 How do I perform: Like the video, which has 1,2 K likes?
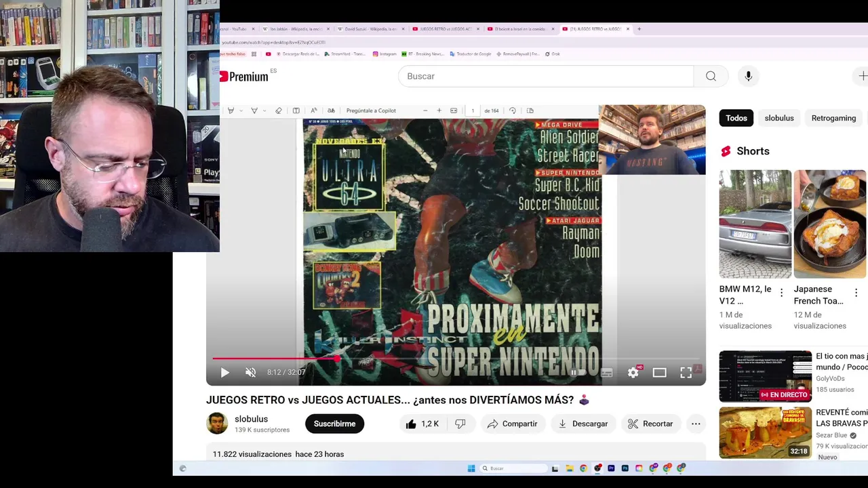pos(422,424)
